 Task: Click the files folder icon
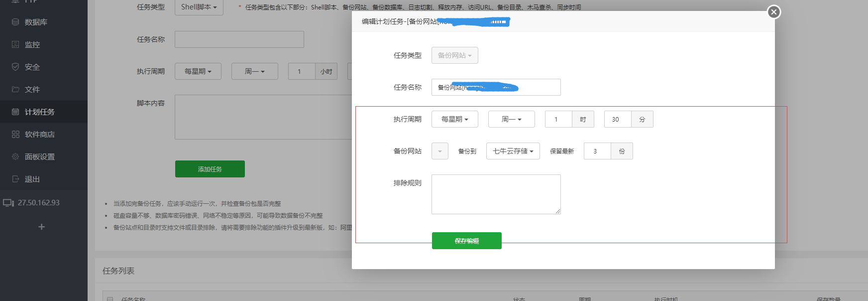15,89
